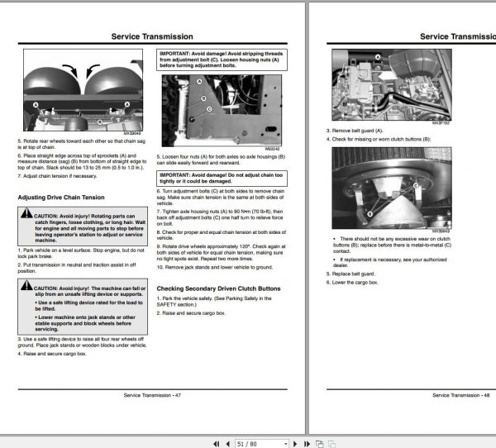Click step '6. Lower the cargo box.'
The width and height of the screenshot is (496, 448).
[352, 282]
